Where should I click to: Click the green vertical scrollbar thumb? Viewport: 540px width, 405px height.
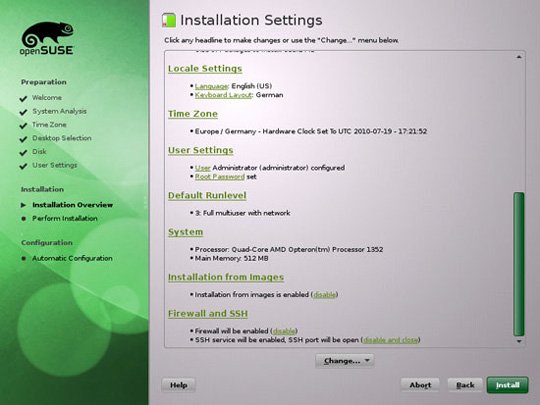[519, 264]
